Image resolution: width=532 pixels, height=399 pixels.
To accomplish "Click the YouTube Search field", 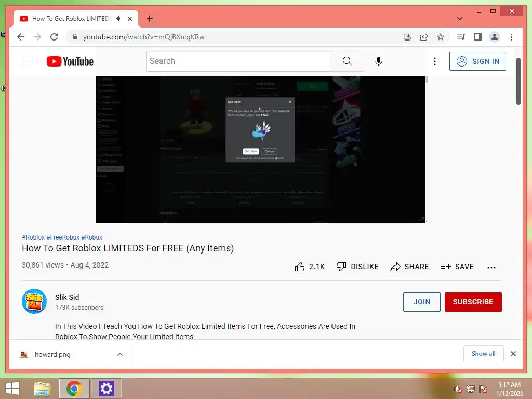I will 238,61.
